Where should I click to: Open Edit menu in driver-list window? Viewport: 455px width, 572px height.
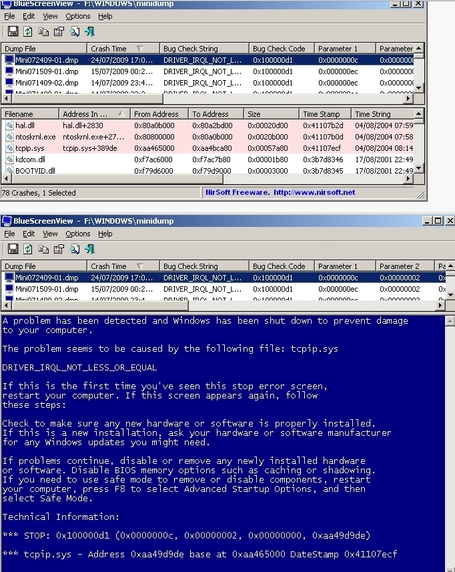pos(29,16)
